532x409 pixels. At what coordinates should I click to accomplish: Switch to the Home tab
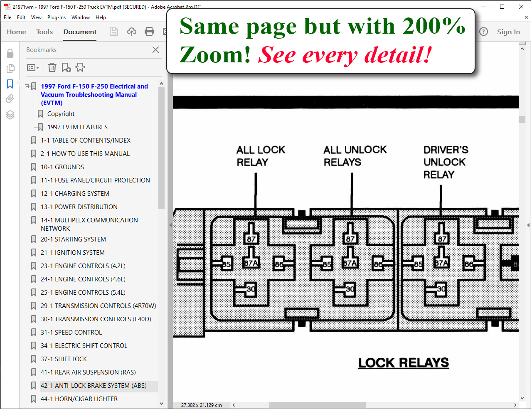tap(16, 32)
